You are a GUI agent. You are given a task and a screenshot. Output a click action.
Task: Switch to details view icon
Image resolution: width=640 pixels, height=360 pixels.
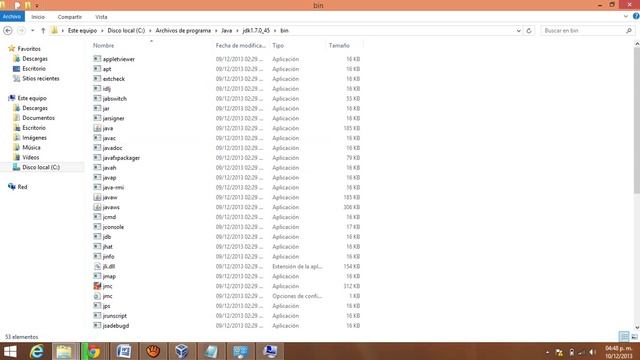click(624, 337)
